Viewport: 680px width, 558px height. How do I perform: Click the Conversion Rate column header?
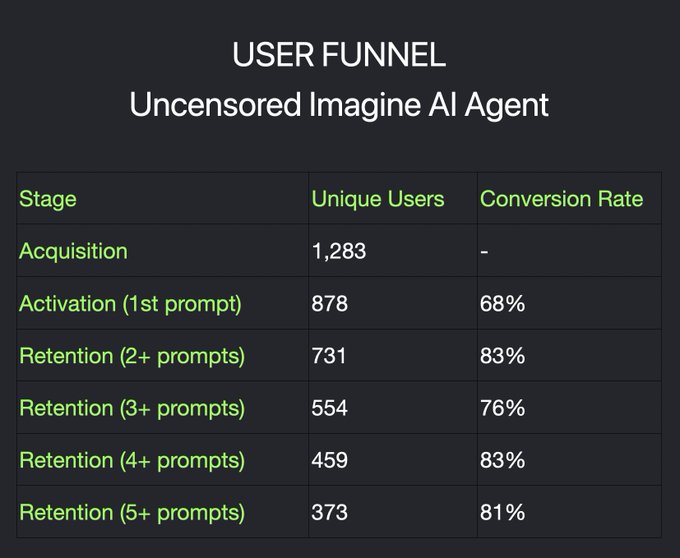tap(561, 199)
